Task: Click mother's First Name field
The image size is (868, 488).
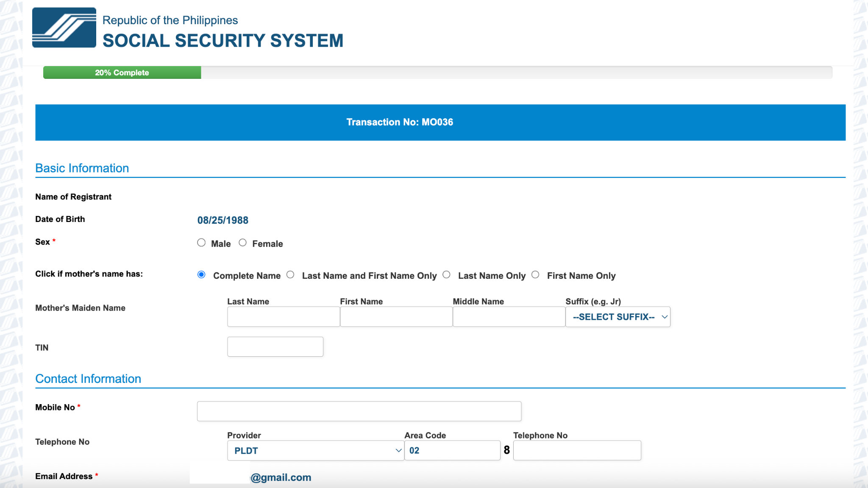Action: click(396, 317)
